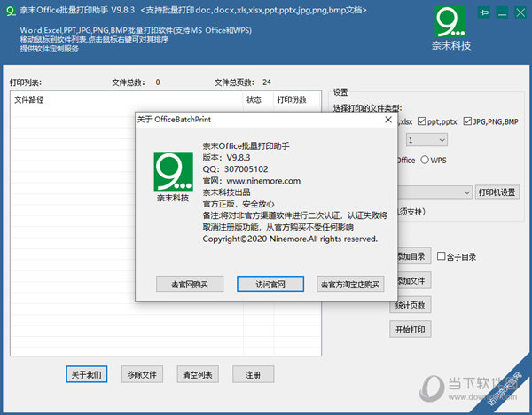Minimize the main window
The width and height of the screenshot is (532, 415).
click(502, 13)
